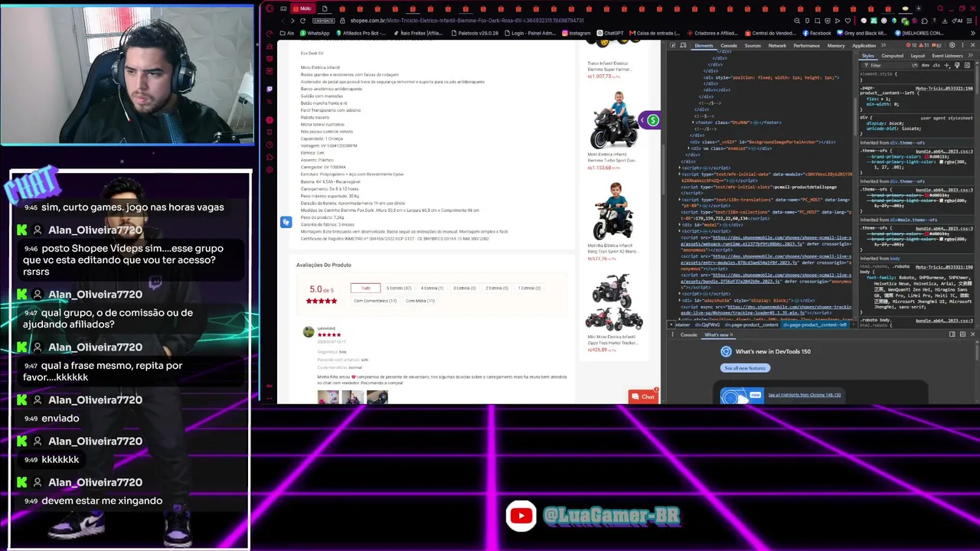Image resolution: width=980 pixels, height=551 pixels.
Task: Click the green coin floating badge
Action: pos(652,120)
